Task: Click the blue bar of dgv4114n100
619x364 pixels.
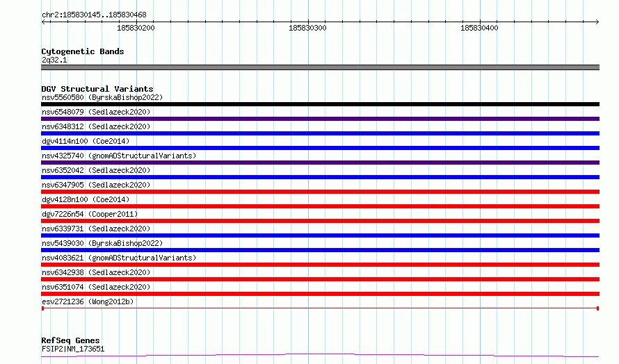Action: pos(320,148)
